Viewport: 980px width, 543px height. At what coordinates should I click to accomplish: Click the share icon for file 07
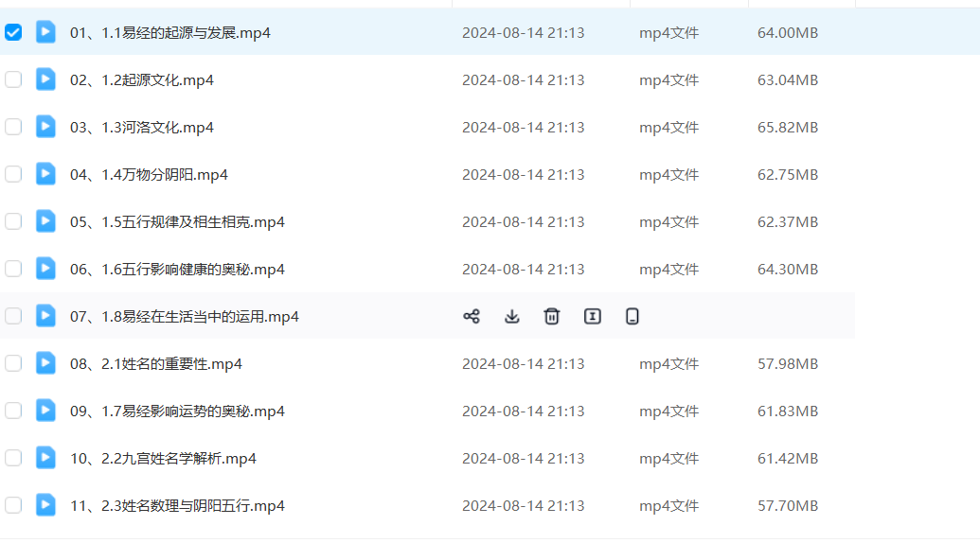point(471,316)
